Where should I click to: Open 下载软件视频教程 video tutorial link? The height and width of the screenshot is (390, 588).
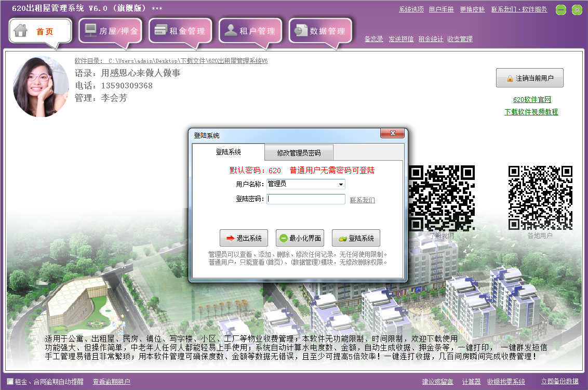click(x=530, y=111)
